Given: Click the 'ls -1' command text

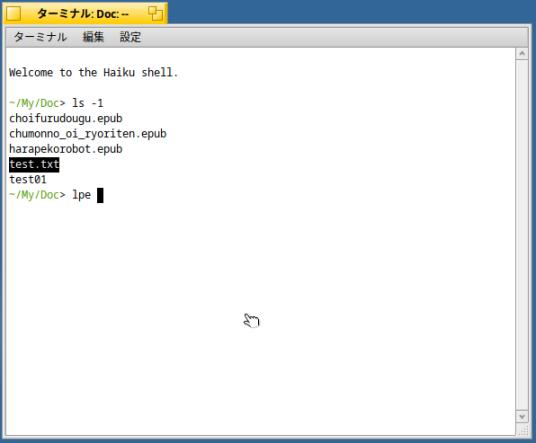Looking at the screenshot, I should [88, 103].
